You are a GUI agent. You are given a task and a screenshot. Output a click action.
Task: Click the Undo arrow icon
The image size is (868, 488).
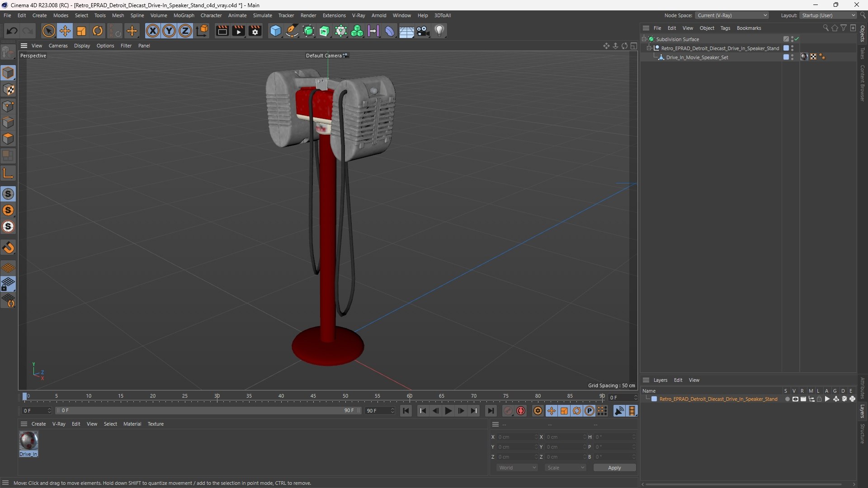12,31
